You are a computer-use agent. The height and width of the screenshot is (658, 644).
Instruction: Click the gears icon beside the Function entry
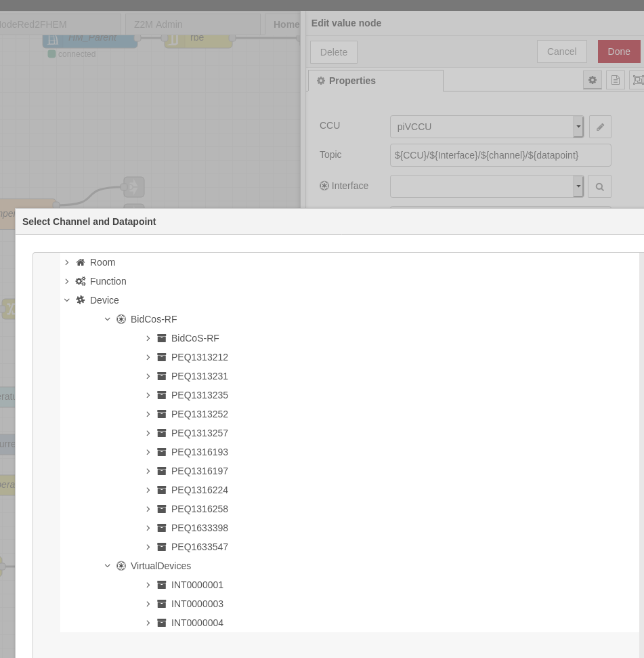point(80,281)
